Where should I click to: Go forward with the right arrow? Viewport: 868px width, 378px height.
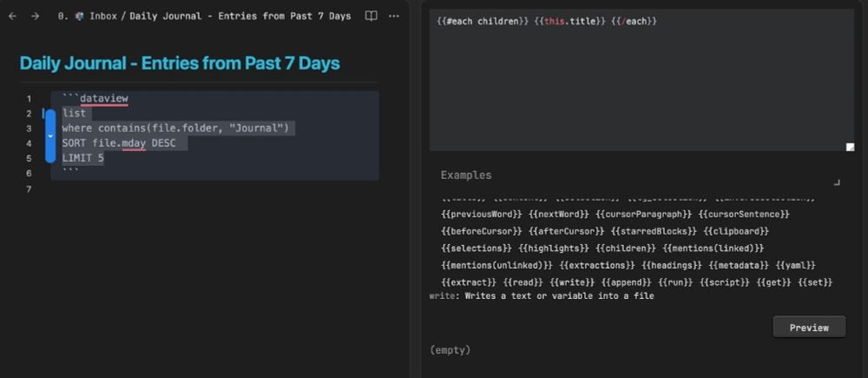tap(35, 16)
